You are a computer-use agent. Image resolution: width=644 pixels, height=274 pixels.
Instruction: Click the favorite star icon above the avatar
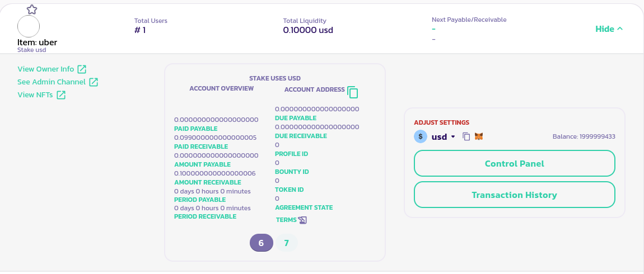coord(32,9)
